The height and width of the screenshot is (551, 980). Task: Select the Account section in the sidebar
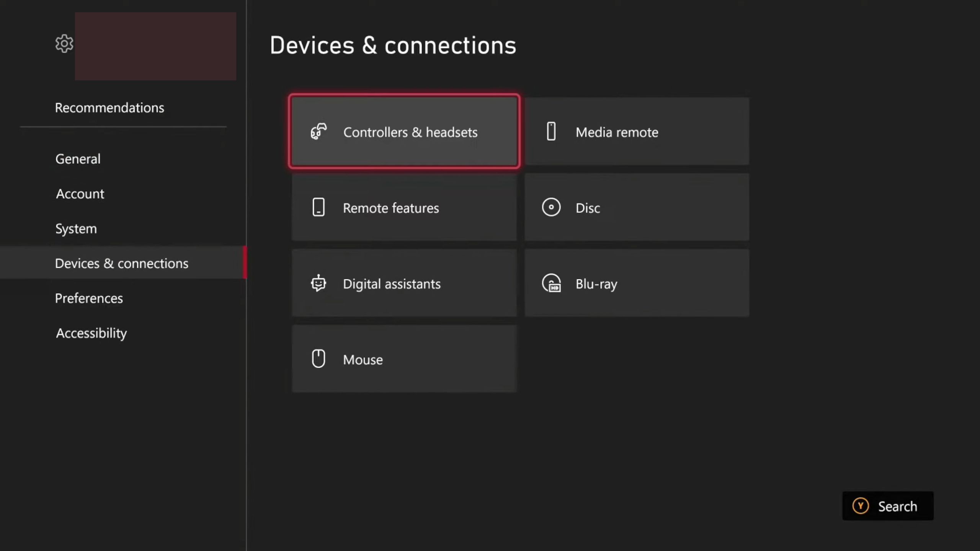(80, 194)
